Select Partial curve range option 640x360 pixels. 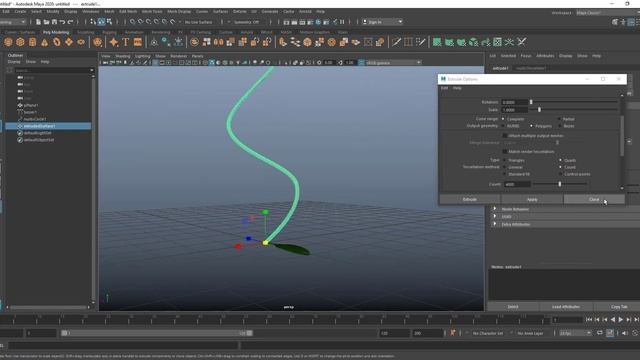point(560,119)
